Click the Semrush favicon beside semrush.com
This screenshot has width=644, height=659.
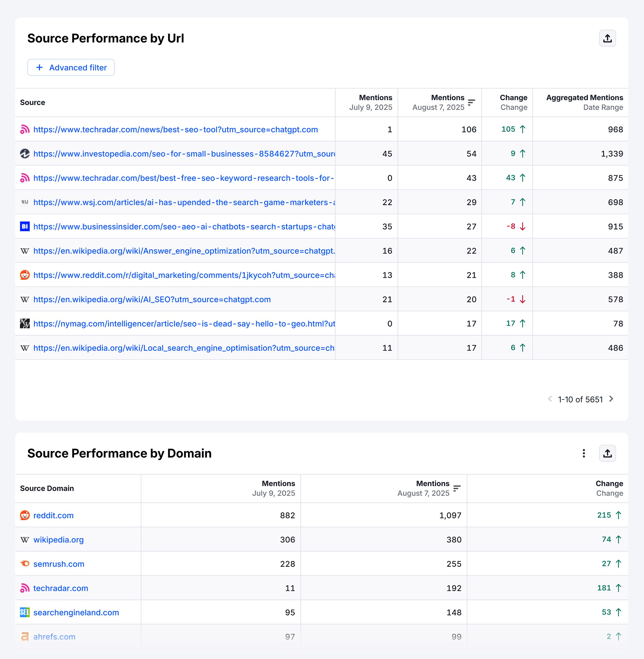point(24,564)
